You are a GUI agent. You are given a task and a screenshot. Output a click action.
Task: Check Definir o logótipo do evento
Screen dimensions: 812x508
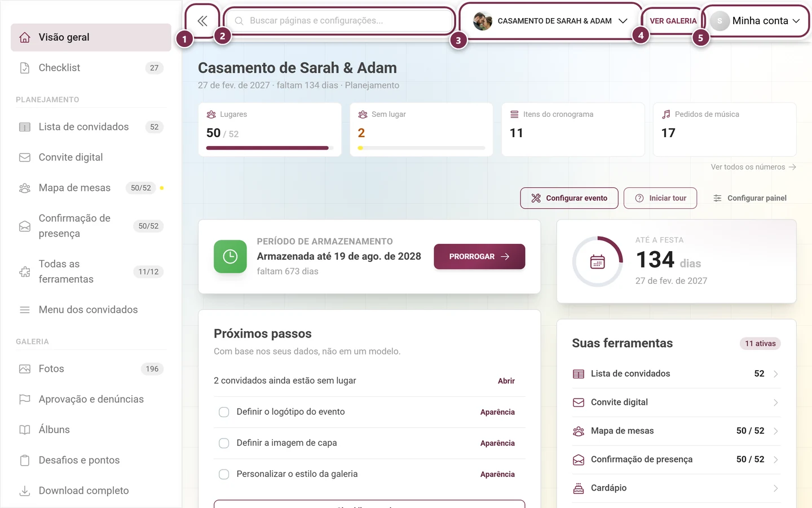point(224,412)
